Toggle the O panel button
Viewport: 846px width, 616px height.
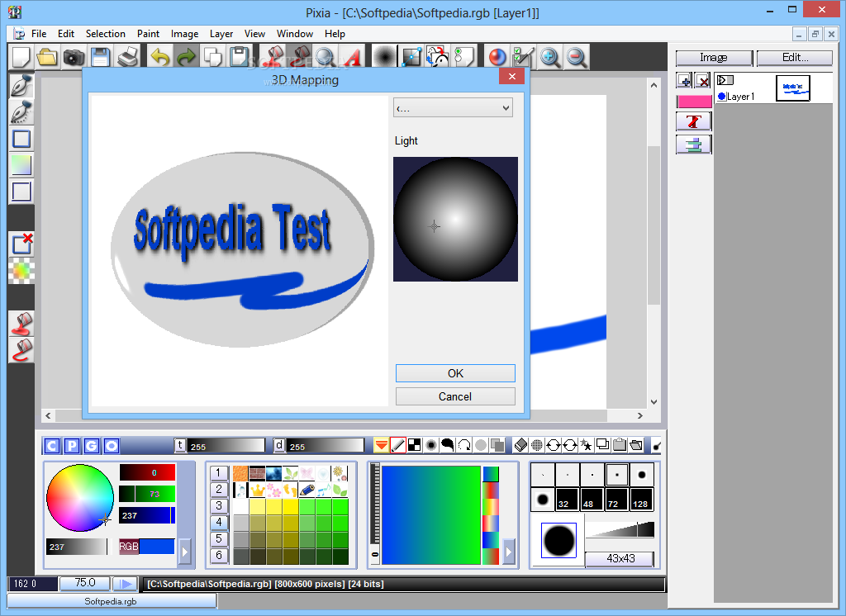pyautogui.click(x=112, y=446)
